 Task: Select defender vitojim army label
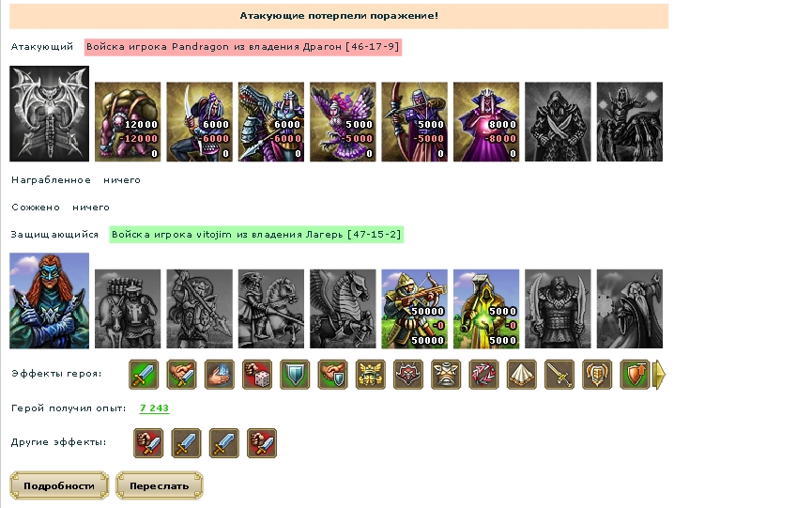256,235
